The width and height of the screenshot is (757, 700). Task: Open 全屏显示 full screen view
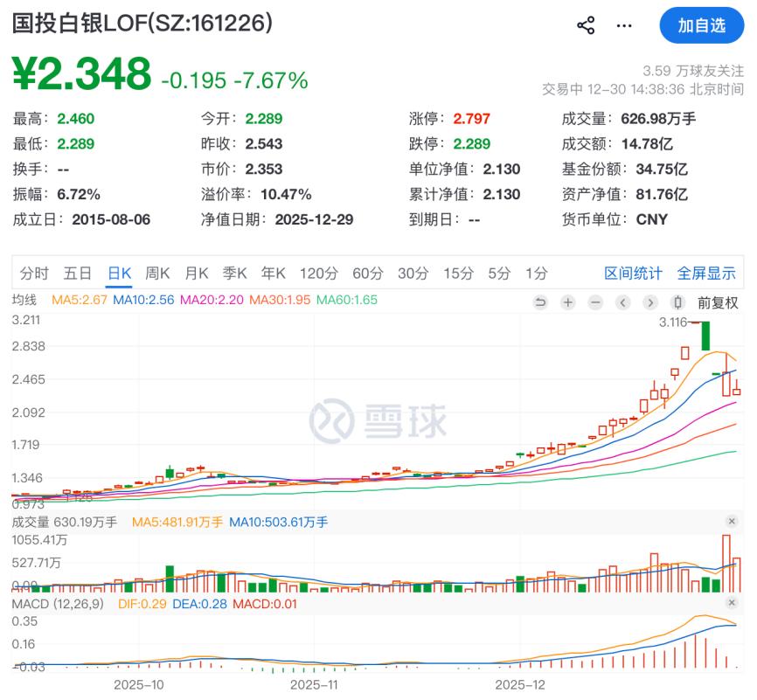705,273
